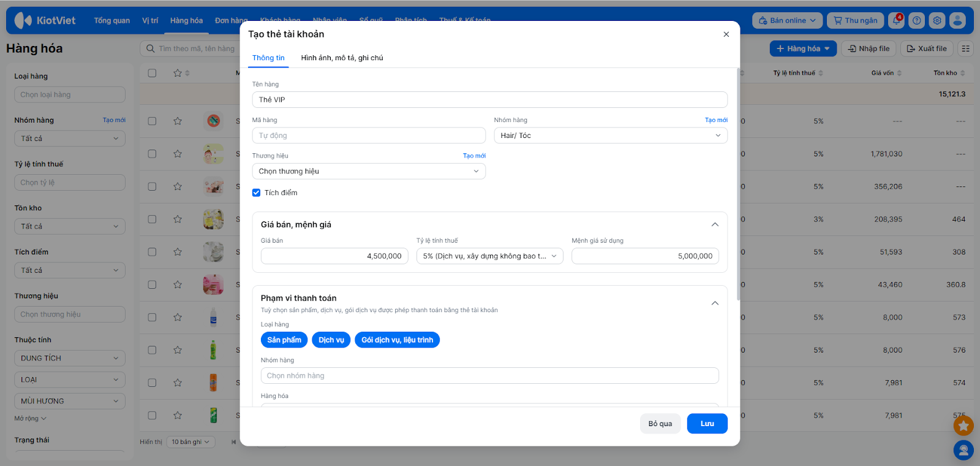Viewport: 980px width, 466px height.
Task: Open product thumbnail in the 1,781,030 row
Action: 213,154
